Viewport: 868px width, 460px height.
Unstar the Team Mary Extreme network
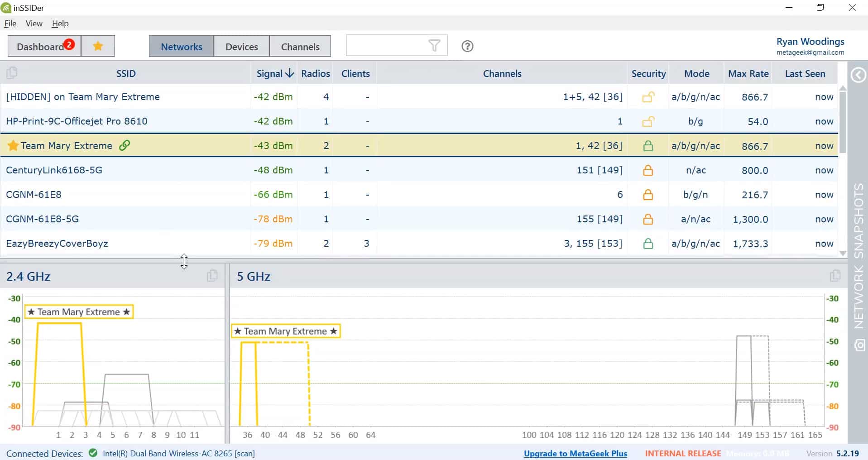pos(13,145)
